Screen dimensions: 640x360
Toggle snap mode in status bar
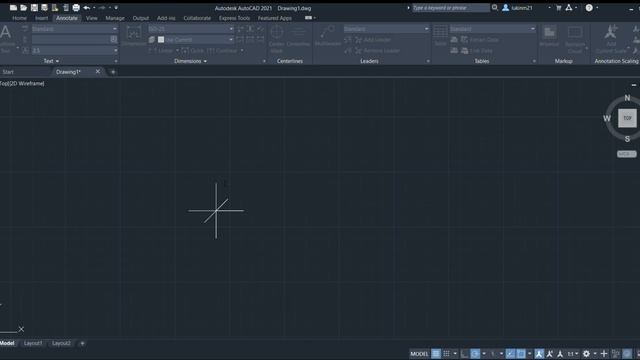pyautogui.click(x=447, y=354)
